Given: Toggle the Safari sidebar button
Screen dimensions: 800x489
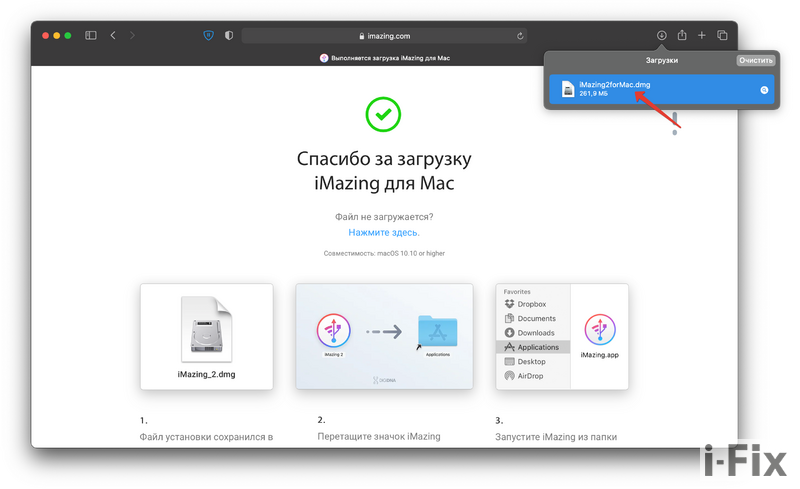Looking at the screenshot, I should pyautogui.click(x=91, y=36).
